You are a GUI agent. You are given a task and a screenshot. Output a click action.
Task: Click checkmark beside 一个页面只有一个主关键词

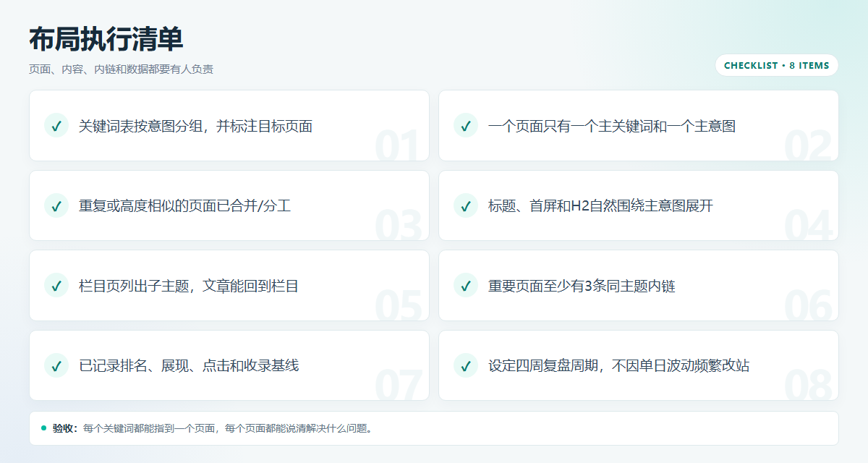click(x=466, y=125)
